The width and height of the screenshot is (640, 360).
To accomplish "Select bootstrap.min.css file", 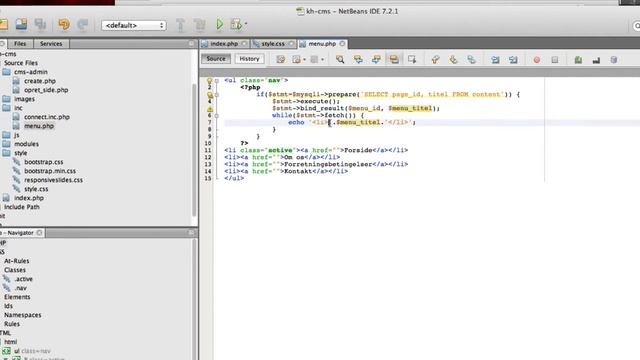I will pos(50,171).
